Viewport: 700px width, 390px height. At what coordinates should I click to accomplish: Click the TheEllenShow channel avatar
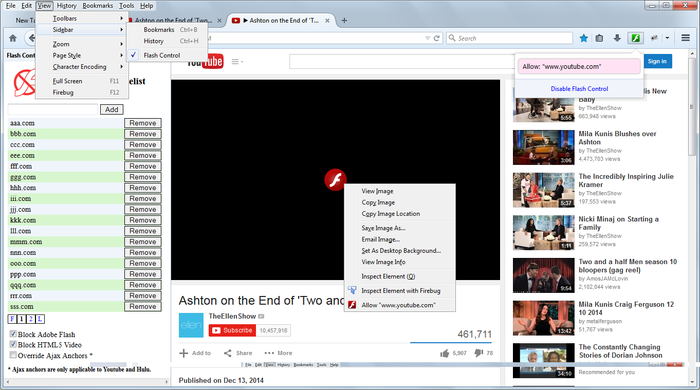point(191,325)
